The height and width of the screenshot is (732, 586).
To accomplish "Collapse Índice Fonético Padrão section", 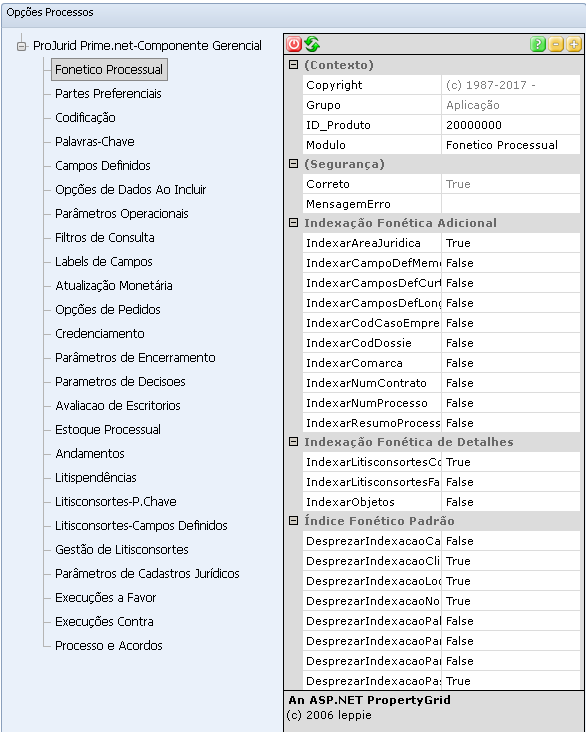I will click(x=293, y=521).
